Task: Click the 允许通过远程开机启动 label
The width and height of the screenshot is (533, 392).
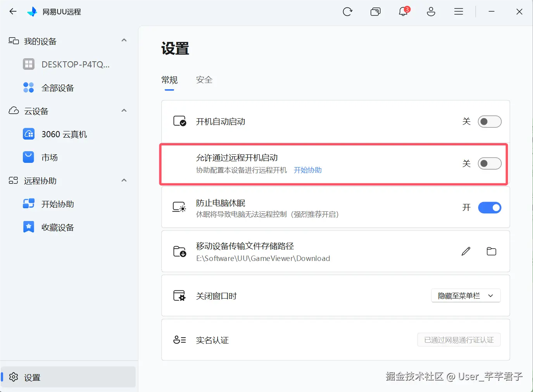Action: 237,158
